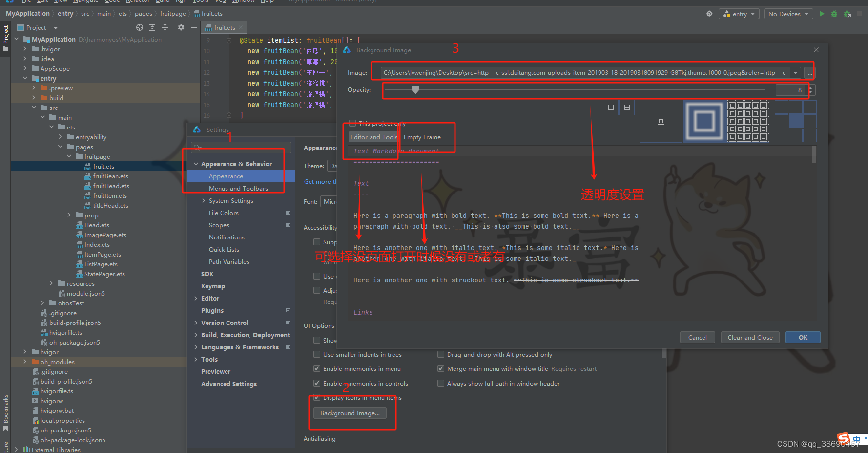
Task: Expand resources folder in project tree
Action: coord(51,283)
